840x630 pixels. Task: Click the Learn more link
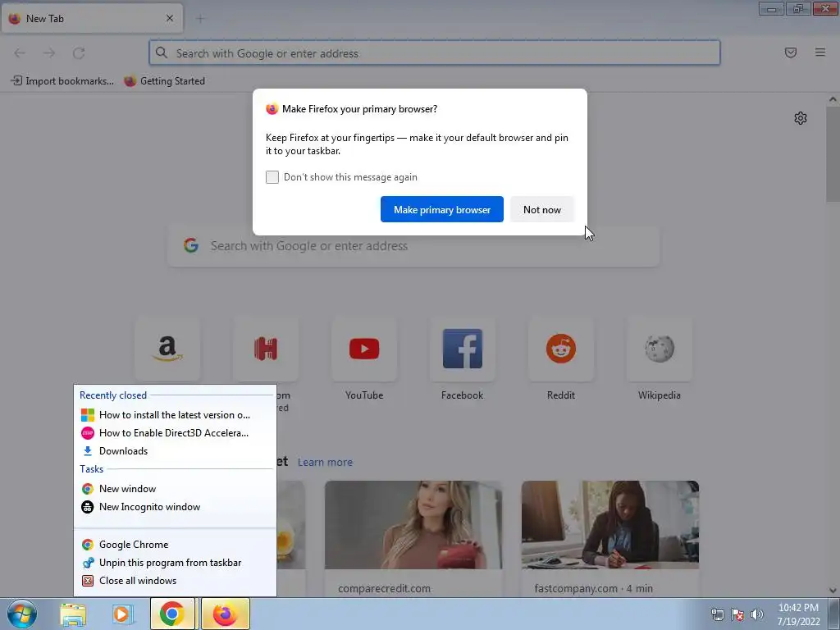(325, 462)
